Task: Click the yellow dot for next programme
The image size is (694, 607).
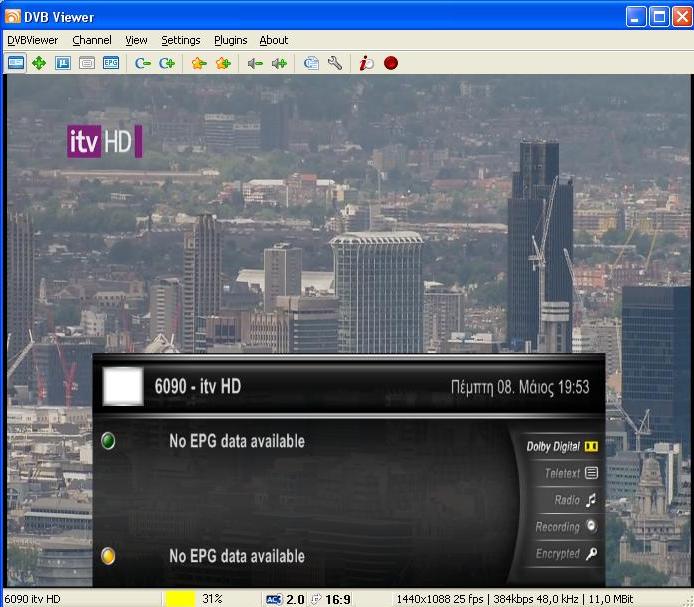Action: (108, 556)
